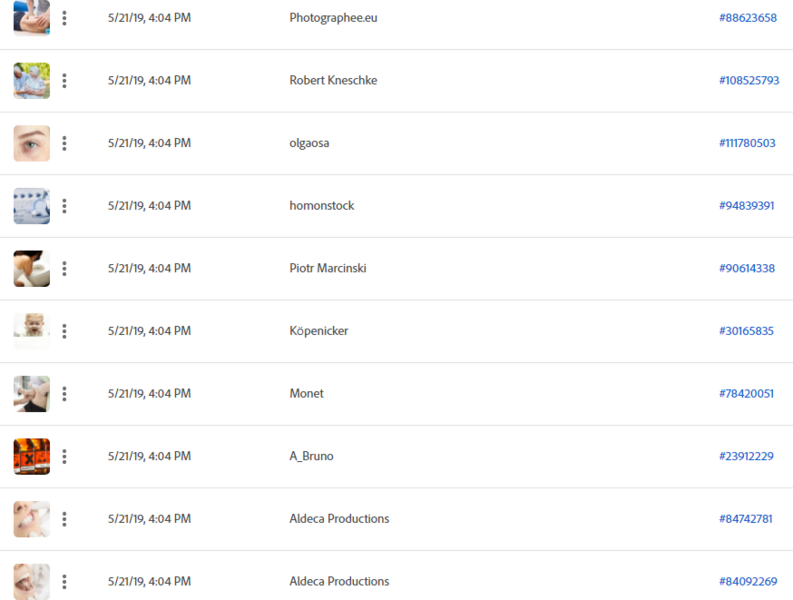Open the kebab menu for homonstock row
The image size is (793, 600).
point(64,206)
